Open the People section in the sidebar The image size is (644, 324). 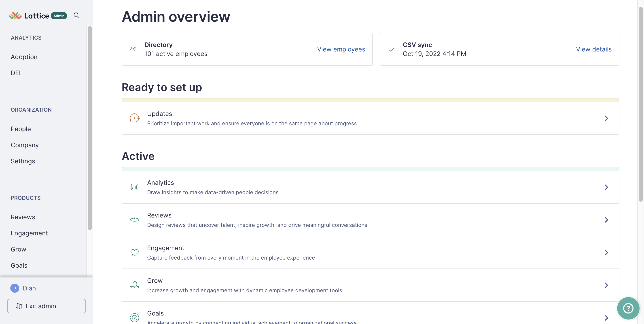click(x=21, y=129)
